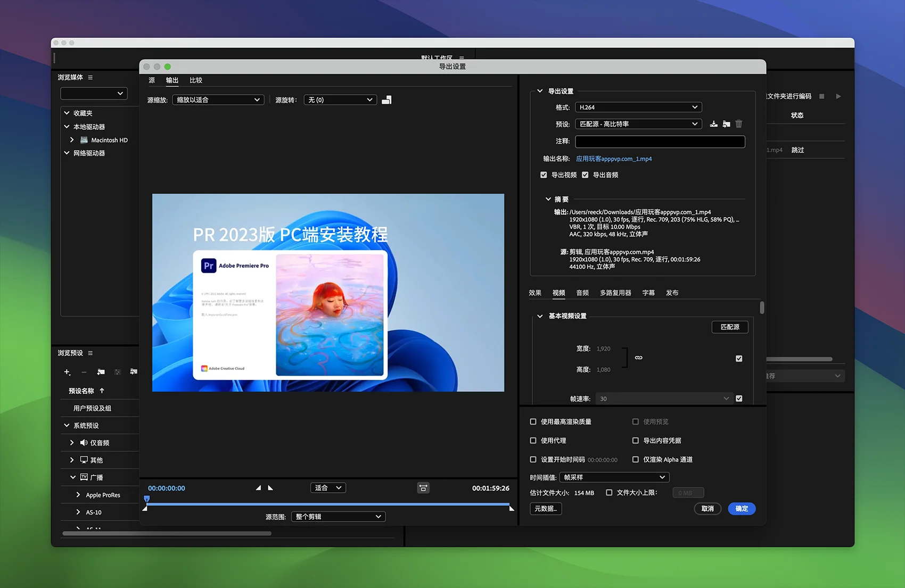Viewport: 905px width, 588px height.
Task: Open the 源旋转 dropdown
Action: click(340, 100)
